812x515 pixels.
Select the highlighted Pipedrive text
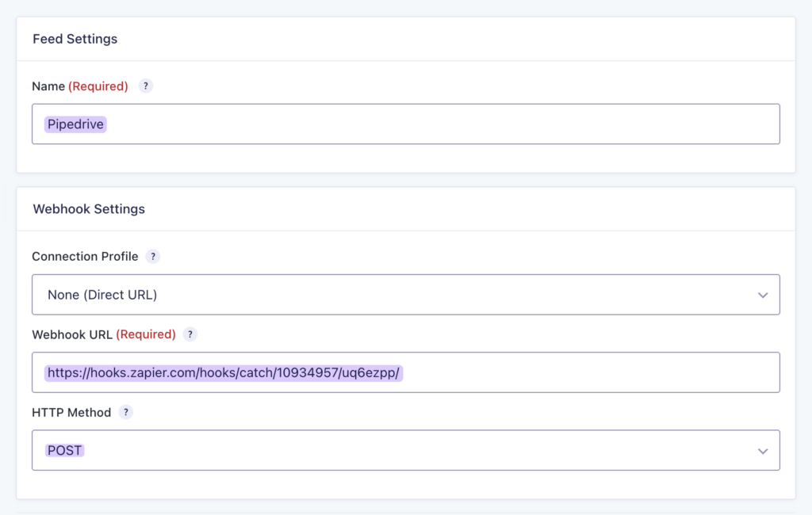tap(75, 124)
